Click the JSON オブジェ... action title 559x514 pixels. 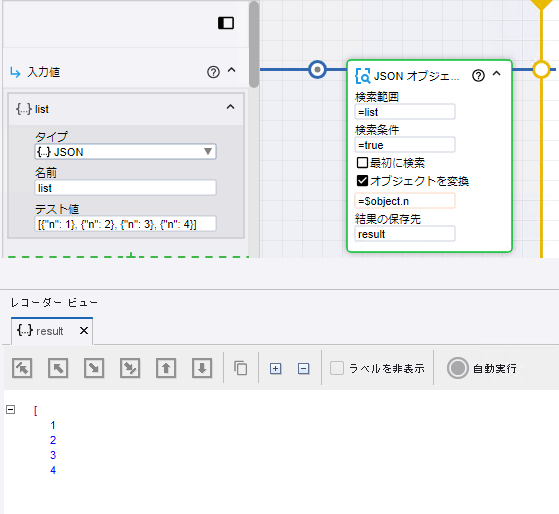tap(416, 76)
